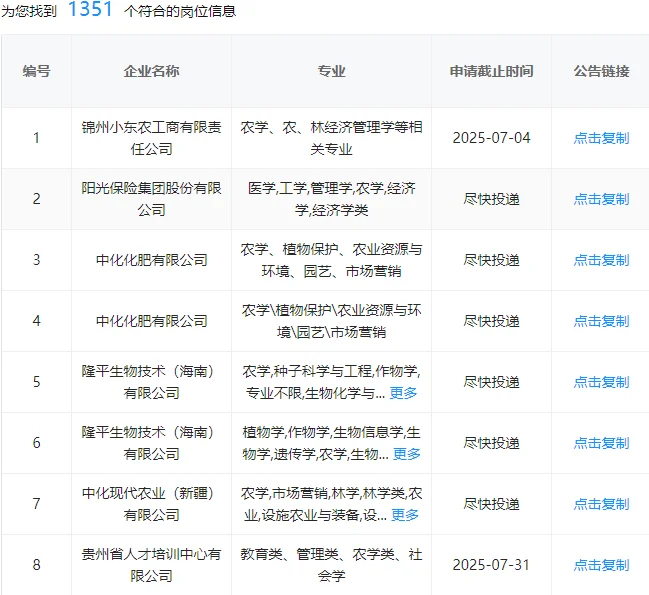Viewport: 649px width, 595px height.
Task: Select the 公告链接 column header
Action: [601, 71]
